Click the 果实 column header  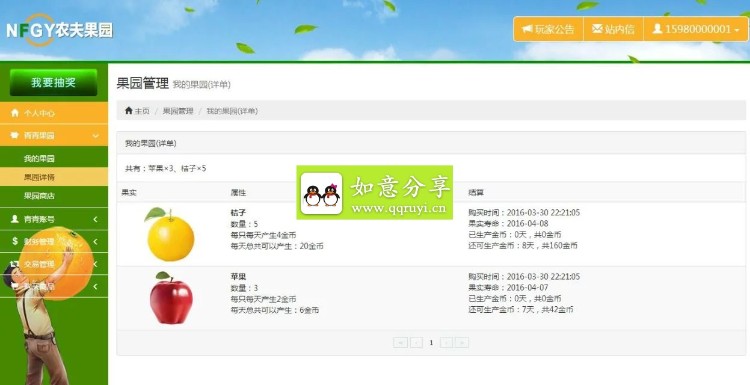(129, 192)
